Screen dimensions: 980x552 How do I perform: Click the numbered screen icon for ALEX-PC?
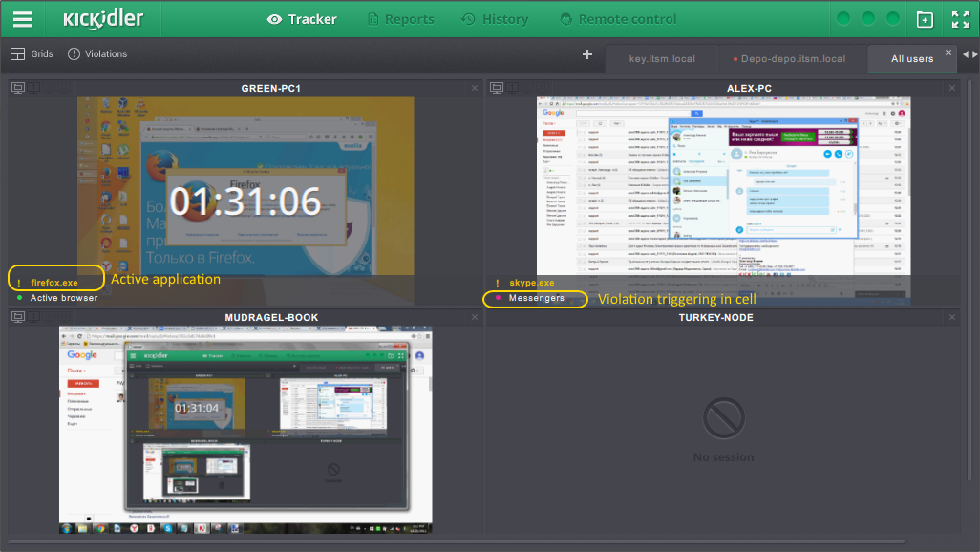[512, 88]
